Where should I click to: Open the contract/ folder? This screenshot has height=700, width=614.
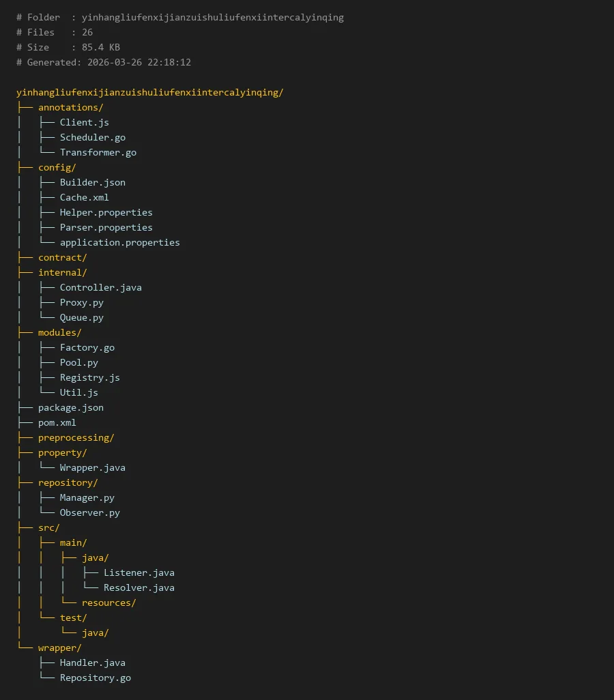click(62, 257)
